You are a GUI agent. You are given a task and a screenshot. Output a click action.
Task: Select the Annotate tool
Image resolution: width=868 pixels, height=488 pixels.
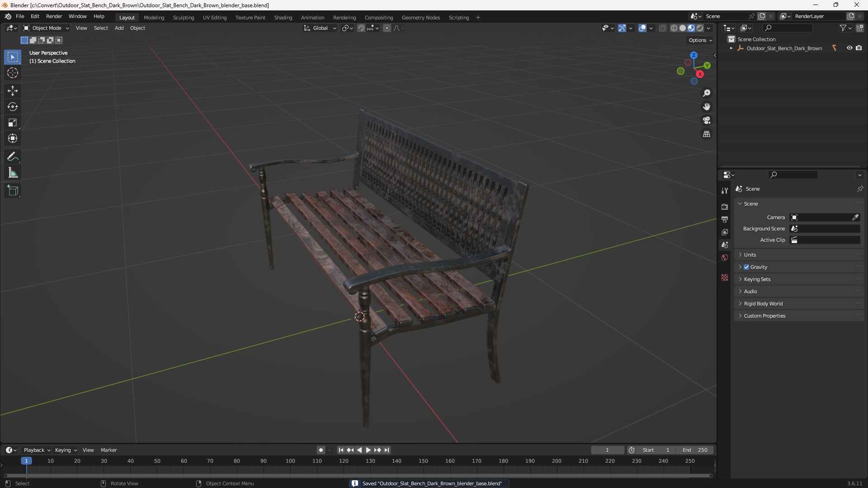tap(13, 157)
